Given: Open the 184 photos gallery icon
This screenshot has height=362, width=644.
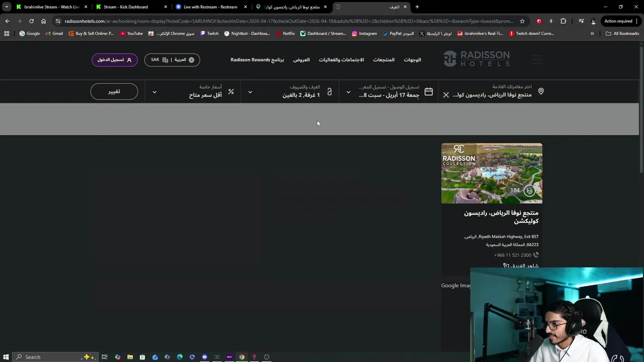Looking at the screenshot, I should tap(529, 191).
